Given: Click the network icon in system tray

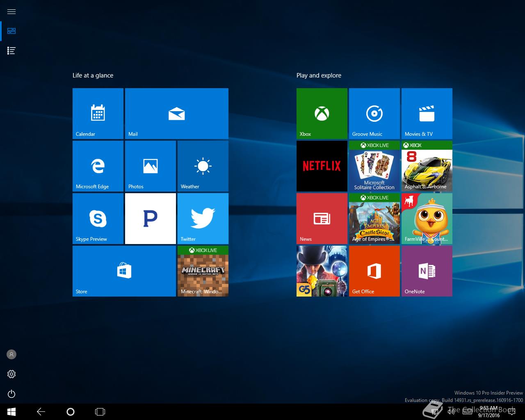Looking at the screenshot, I should 434,412.
